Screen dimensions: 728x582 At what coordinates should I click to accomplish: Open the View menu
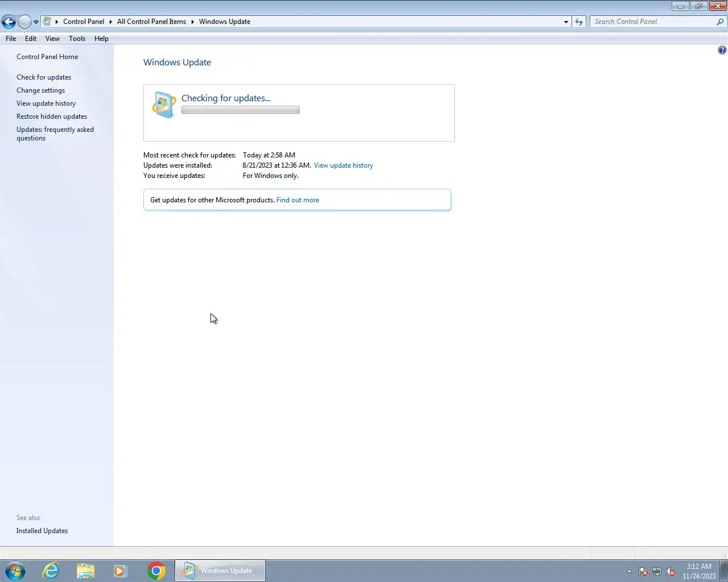(x=52, y=39)
